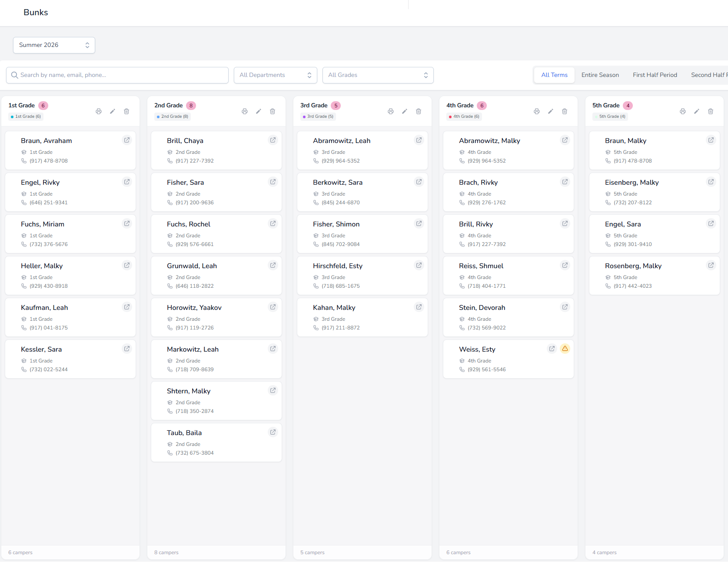Image resolution: width=728 pixels, height=562 pixels.
Task: Edit the 4th Grade bunk
Action: 551,111
